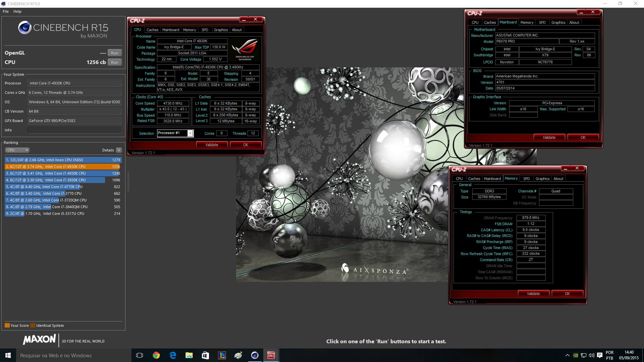Image resolution: width=644 pixels, height=362 pixels.
Task: Open Graphics tab in CPU-Z CPU window
Action: pyautogui.click(x=221, y=30)
